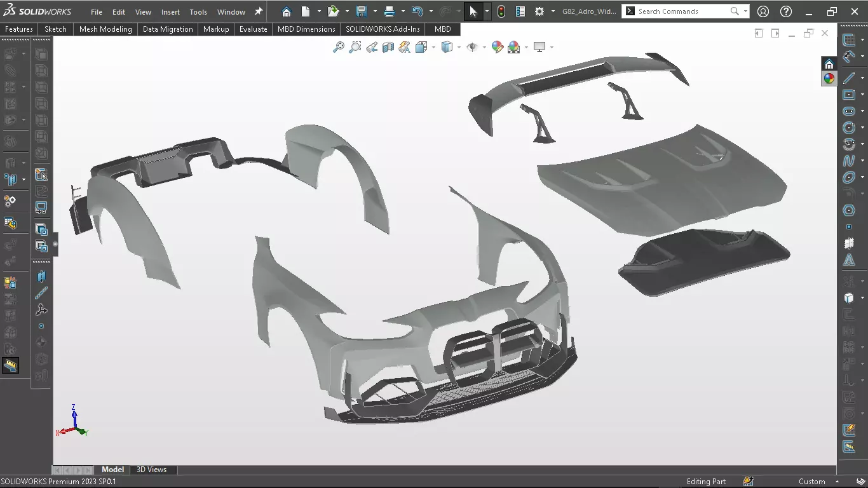Image resolution: width=868 pixels, height=488 pixels.
Task: Print the document using Print icon
Action: point(390,11)
